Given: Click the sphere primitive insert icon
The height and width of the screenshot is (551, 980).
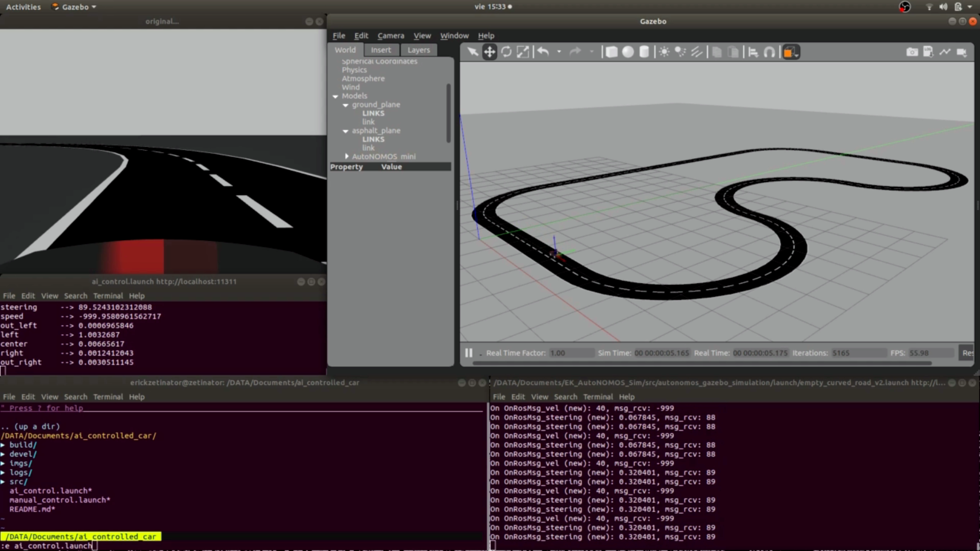Looking at the screenshot, I should click(x=627, y=52).
